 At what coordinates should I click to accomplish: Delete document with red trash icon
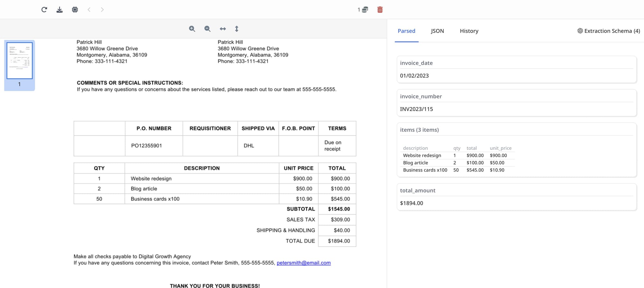tap(380, 10)
